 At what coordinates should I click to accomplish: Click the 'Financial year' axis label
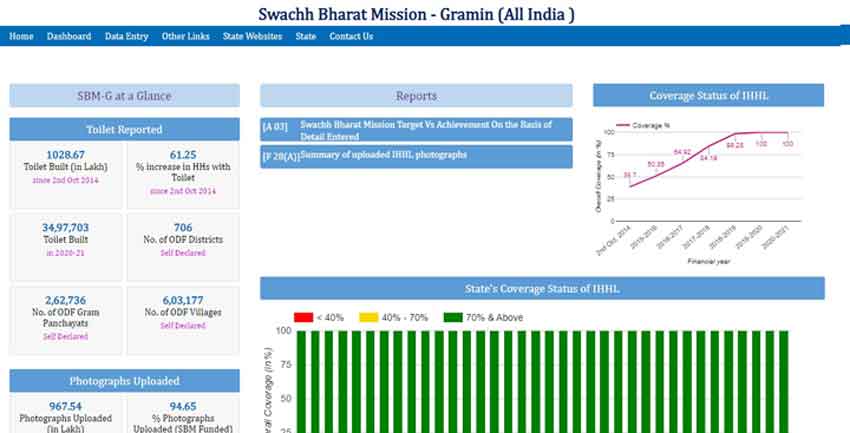709,261
